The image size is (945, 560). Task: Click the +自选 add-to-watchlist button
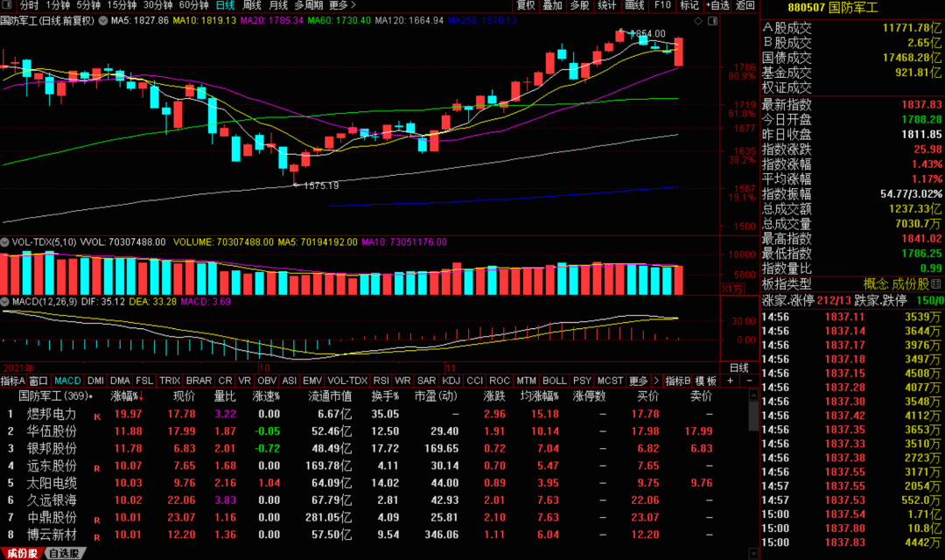coord(717,5)
